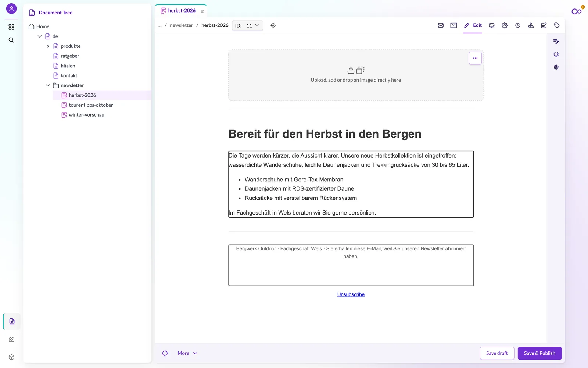The height and width of the screenshot is (368, 588).
Task: Select ratgeber in the document tree
Action: coord(70,56)
